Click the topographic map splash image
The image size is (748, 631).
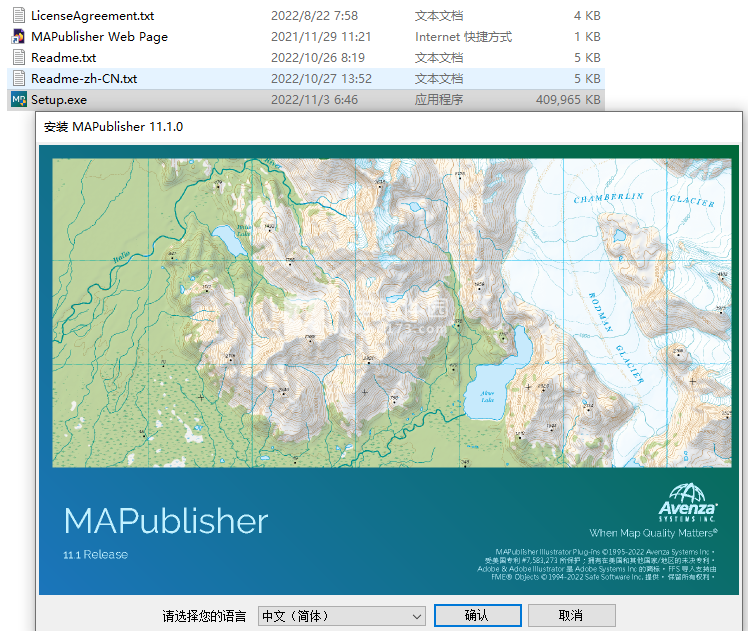pyautogui.click(x=392, y=313)
